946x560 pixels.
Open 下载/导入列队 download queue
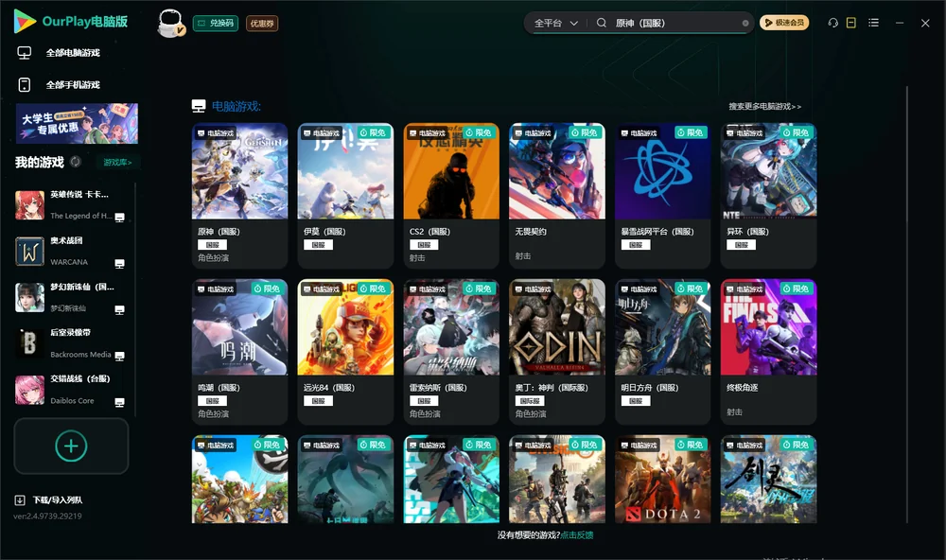[x=49, y=500]
